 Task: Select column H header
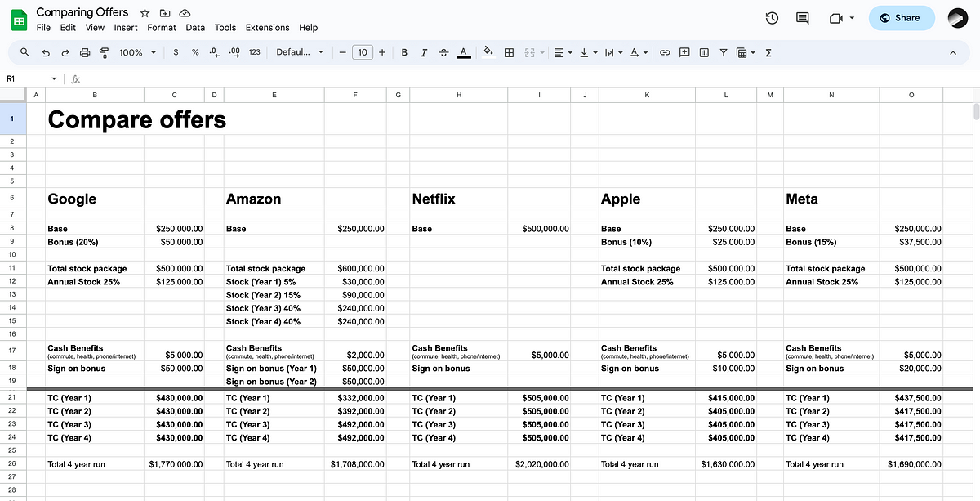(x=458, y=95)
